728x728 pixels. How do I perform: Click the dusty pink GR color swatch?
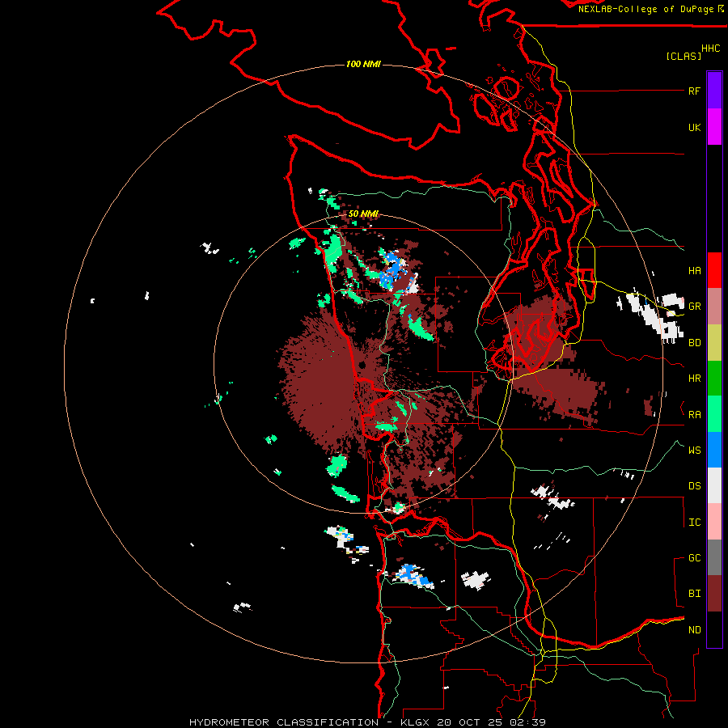(x=714, y=306)
